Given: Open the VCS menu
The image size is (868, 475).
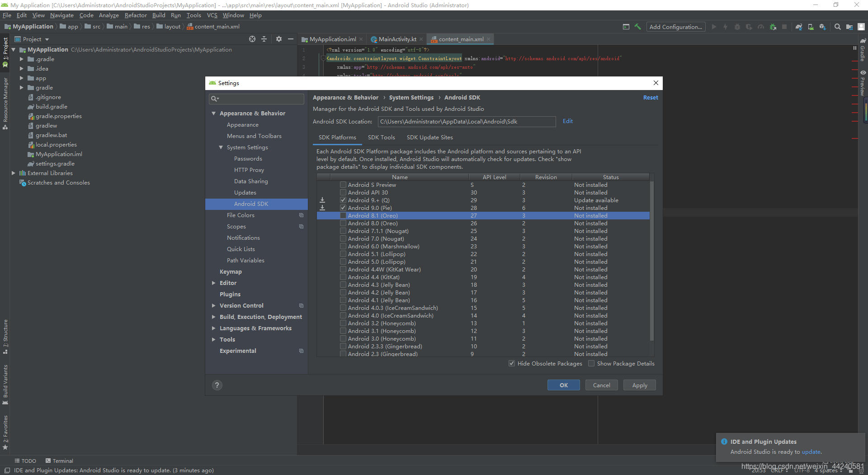Looking at the screenshot, I should coord(212,15).
